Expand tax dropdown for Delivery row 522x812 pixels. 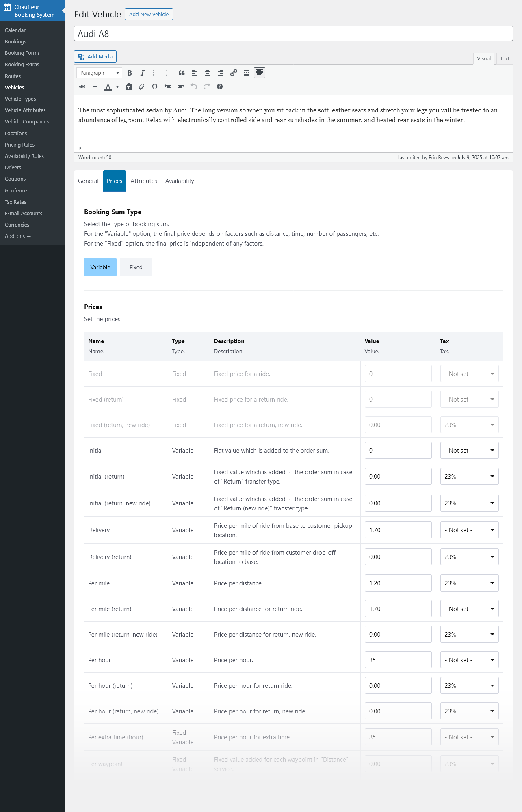(469, 530)
